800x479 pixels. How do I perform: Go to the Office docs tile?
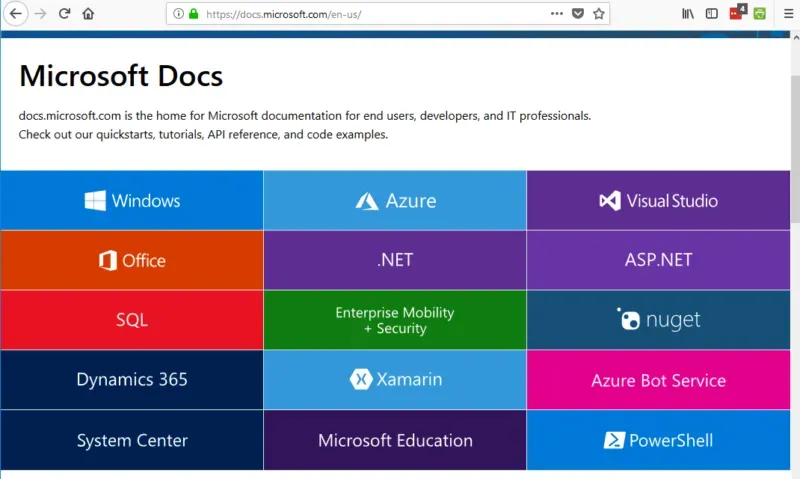click(132, 261)
